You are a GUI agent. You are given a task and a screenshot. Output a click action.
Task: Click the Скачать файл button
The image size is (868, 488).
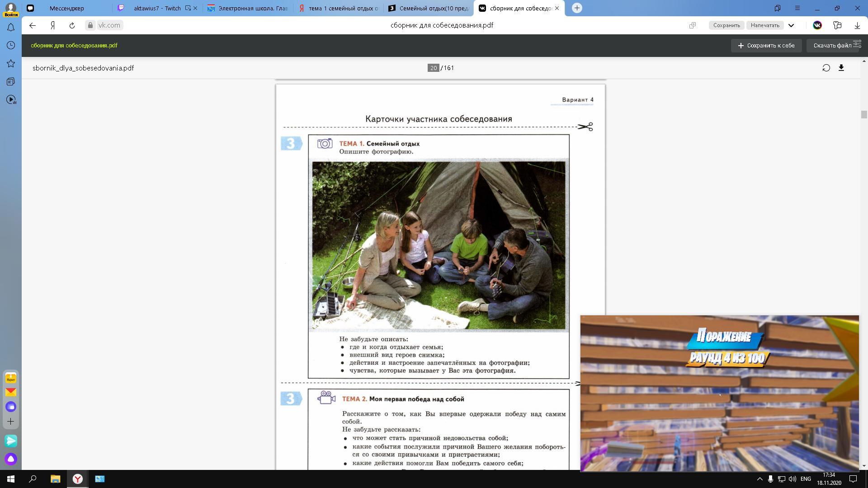click(832, 46)
